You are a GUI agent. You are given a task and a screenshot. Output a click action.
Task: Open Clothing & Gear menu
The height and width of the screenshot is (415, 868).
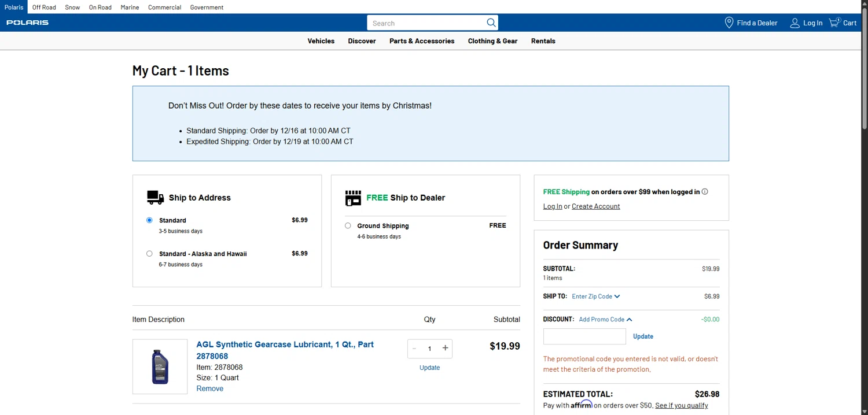pos(492,41)
